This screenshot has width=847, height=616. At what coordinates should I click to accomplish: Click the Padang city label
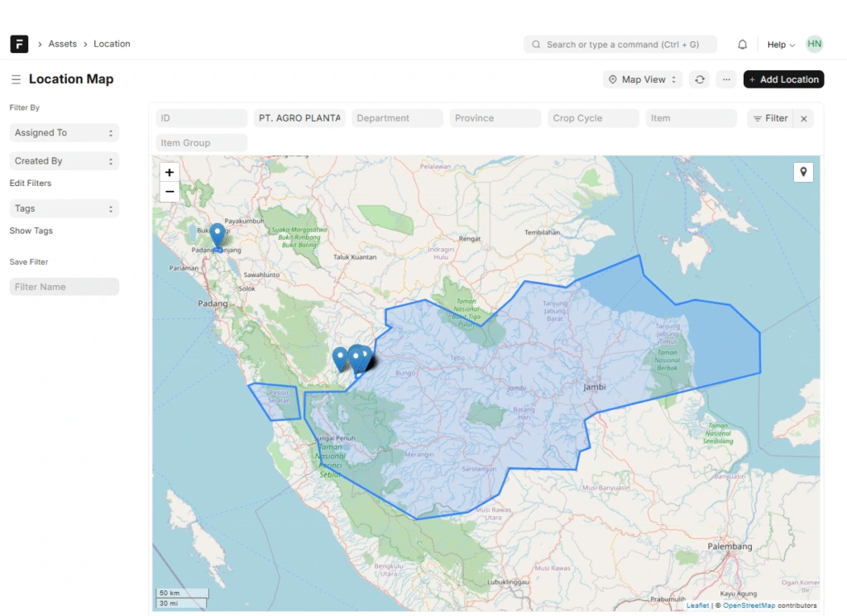[x=213, y=303]
